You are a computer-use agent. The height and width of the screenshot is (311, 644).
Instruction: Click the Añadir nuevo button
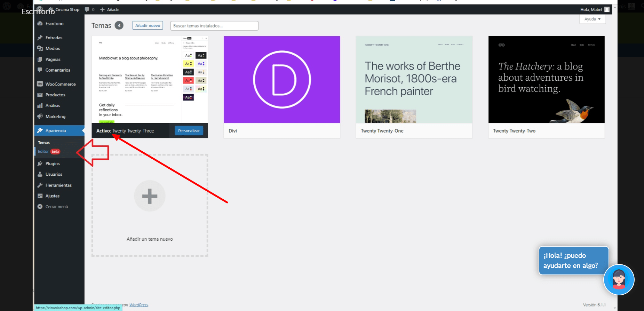(148, 25)
